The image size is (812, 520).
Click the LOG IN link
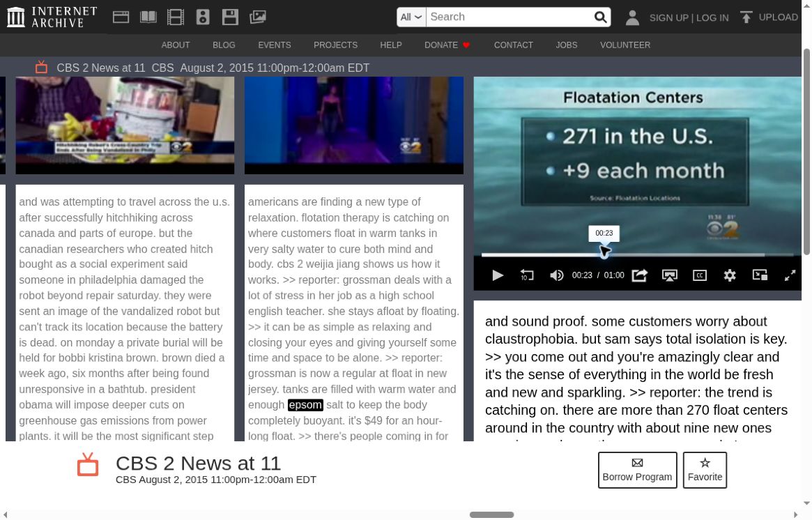click(712, 17)
